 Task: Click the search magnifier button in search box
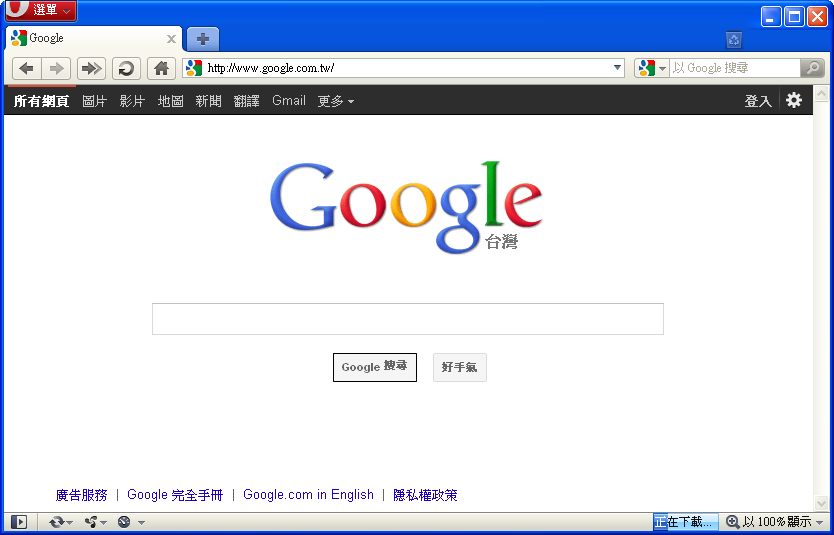pyautogui.click(x=813, y=68)
